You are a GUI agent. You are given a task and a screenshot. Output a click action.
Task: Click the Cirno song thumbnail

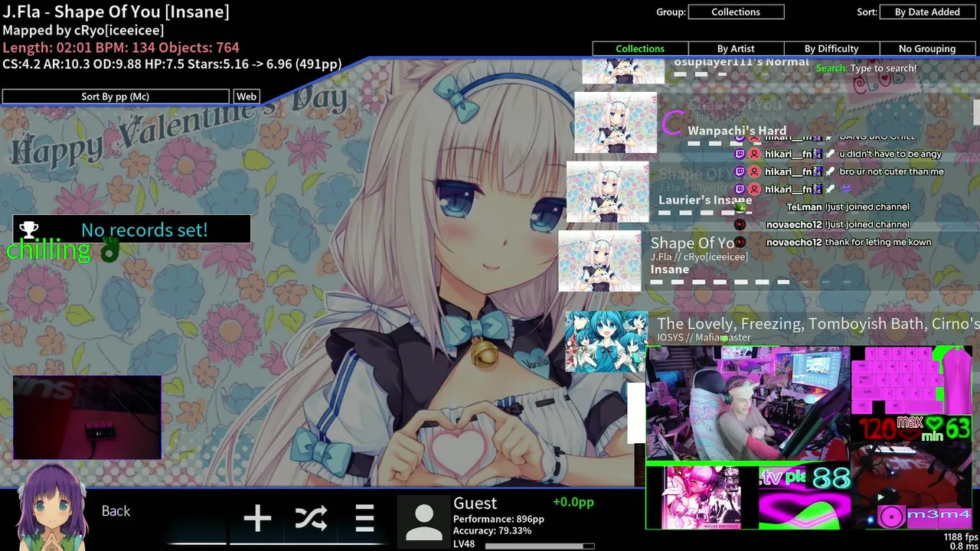coord(606,342)
